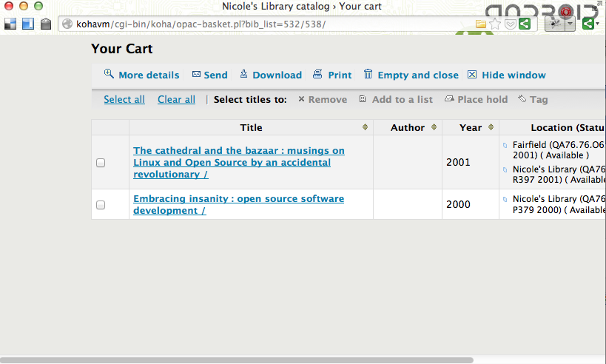Choose Place hold for selected titles
This screenshot has width=606, height=364.
pyautogui.click(x=476, y=99)
